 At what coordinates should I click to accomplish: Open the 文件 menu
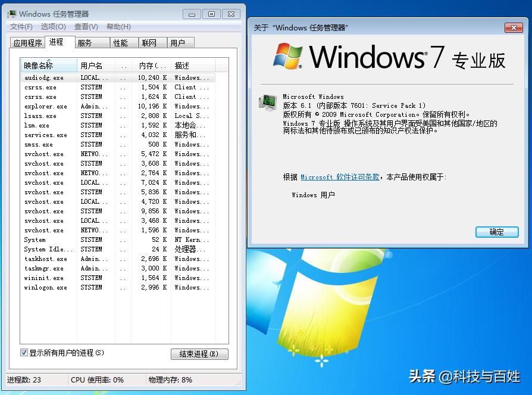pos(22,26)
